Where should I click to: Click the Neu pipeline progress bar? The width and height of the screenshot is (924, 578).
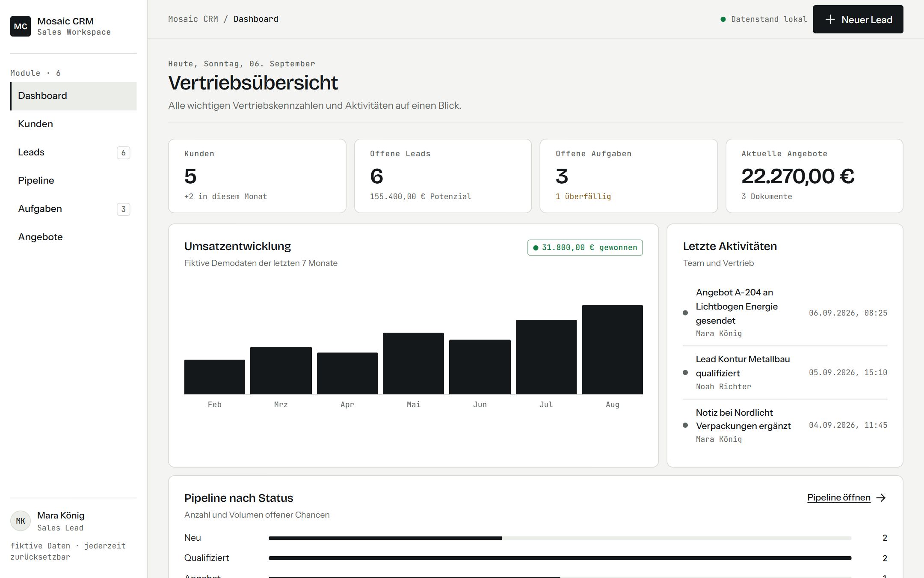560,538
